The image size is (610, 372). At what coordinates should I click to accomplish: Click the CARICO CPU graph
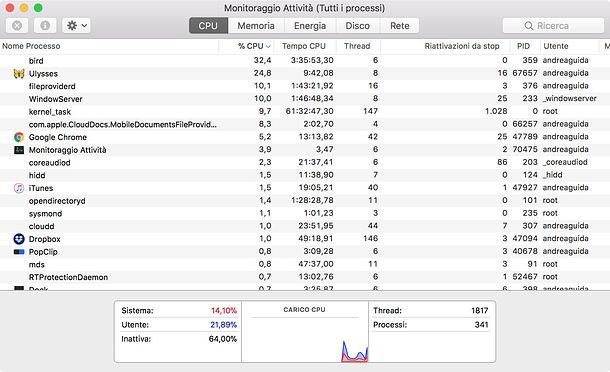[305, 332]
